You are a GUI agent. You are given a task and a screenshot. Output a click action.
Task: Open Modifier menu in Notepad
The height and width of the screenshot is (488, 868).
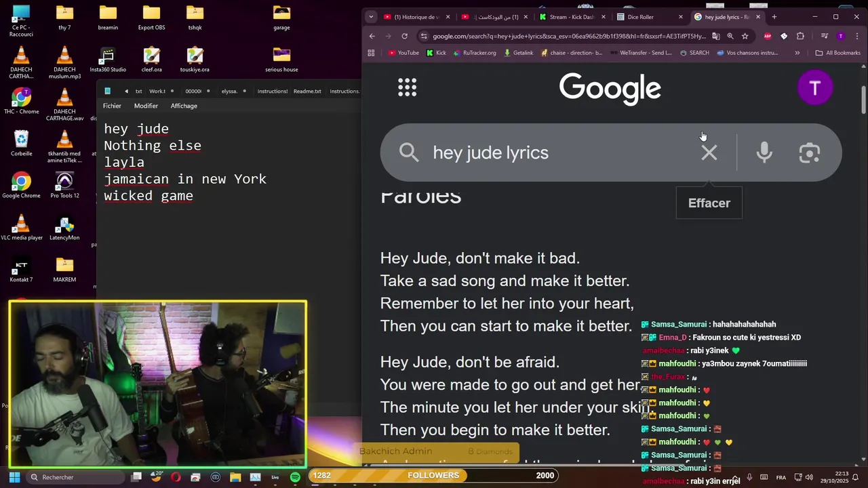click(146, 106)
